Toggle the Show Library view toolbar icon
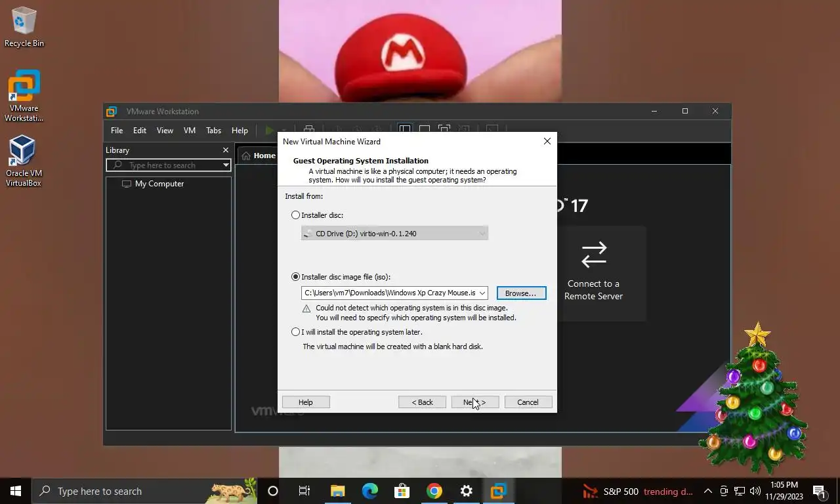Screen dimensions: 840x504 tap(405, 130)
